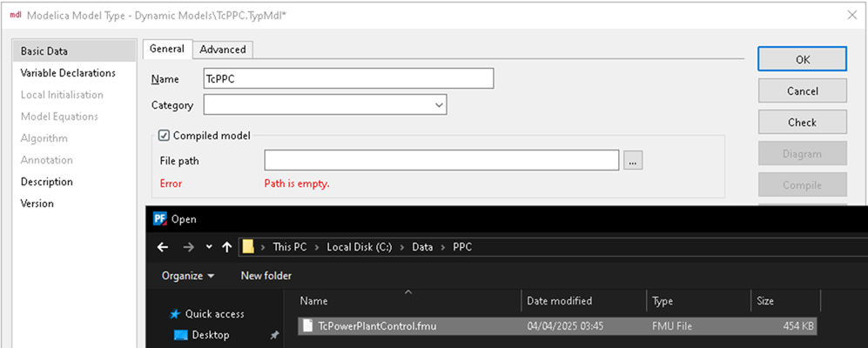Uncheck the Compiled model checkbox
The image size is (868, 348).
[x=164, y=136]
